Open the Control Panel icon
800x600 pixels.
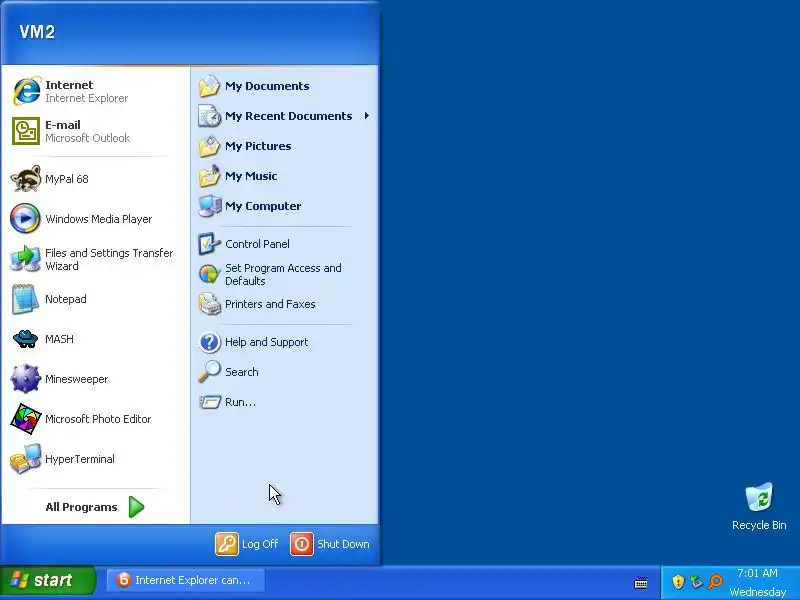click(x=209, y=244)
